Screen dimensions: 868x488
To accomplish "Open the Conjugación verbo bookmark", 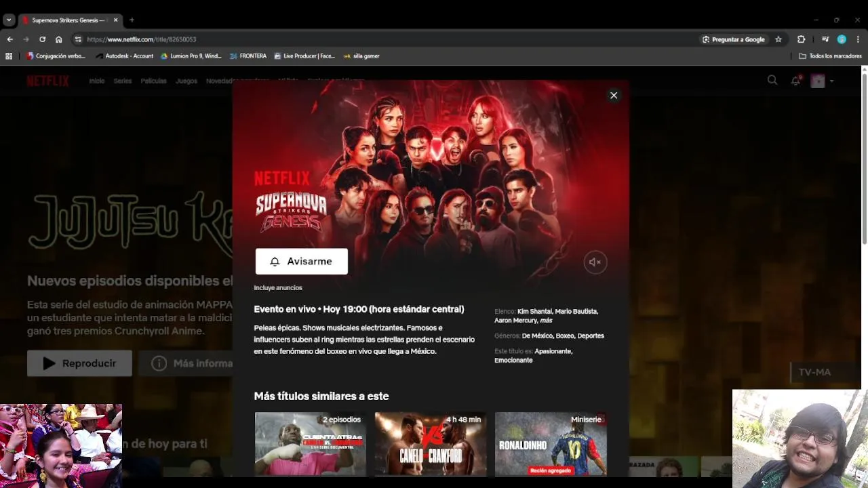I will pos(56,56).
